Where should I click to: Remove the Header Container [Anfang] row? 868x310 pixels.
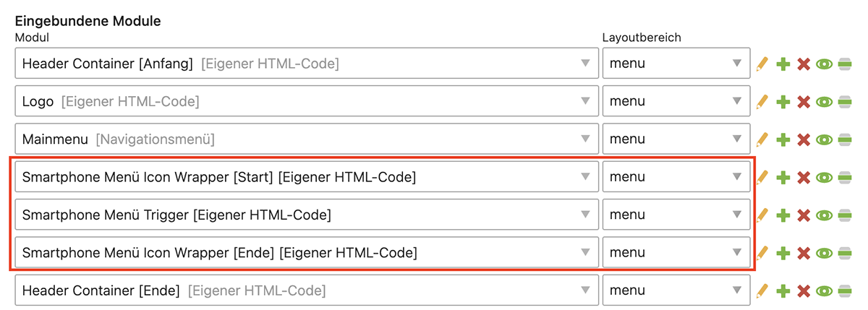pyautogui.click(x=803, y=64)
